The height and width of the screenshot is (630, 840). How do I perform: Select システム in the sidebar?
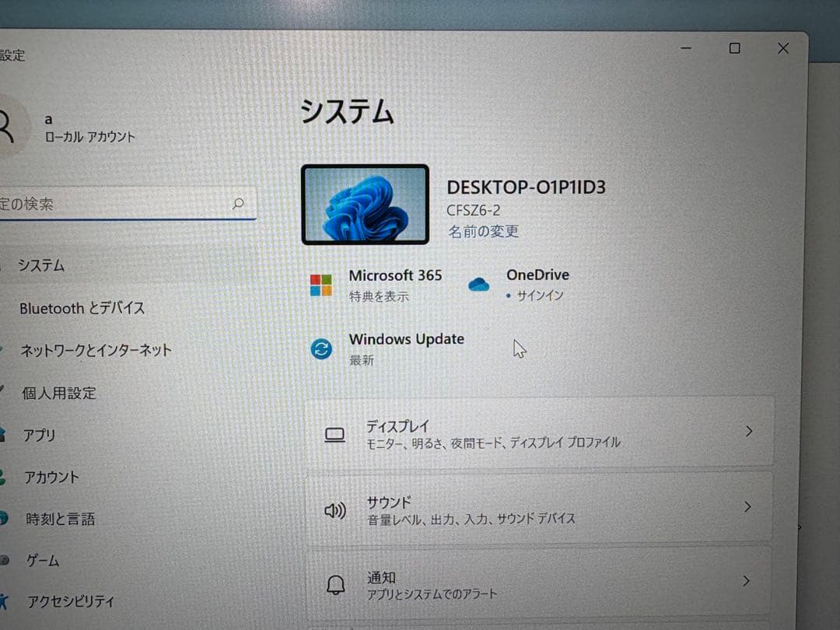click(x=41, y=266)
